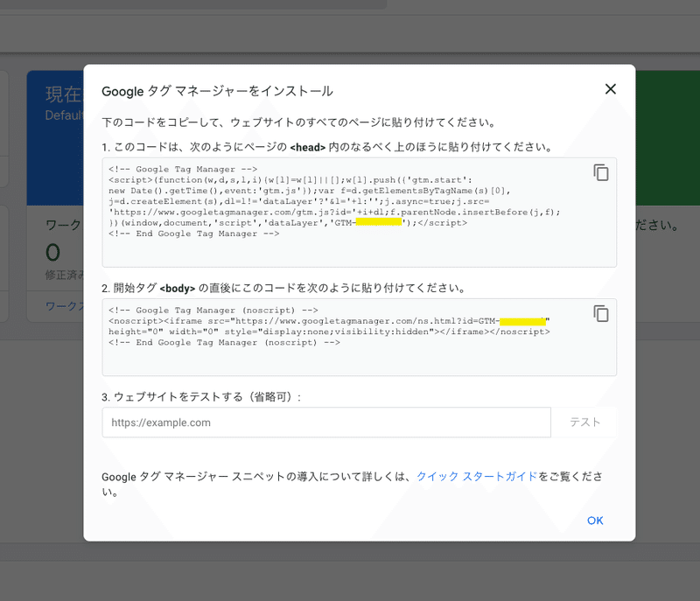Click the End Google Tag Manager (noscript) comment line

coord(224,343)
